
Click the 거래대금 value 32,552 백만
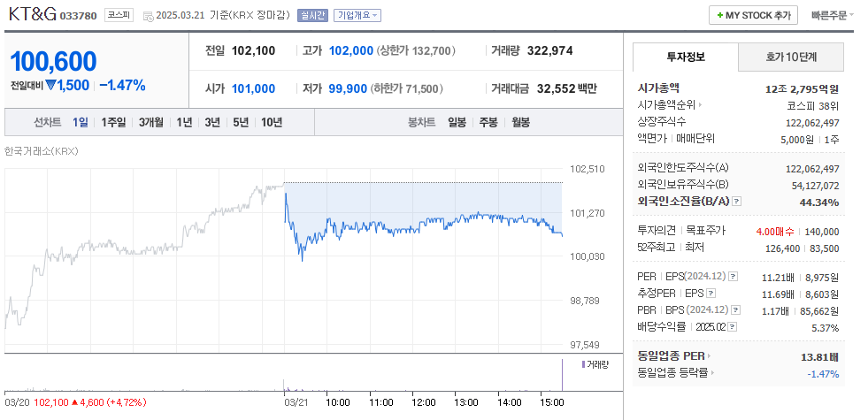click(567, 88)
